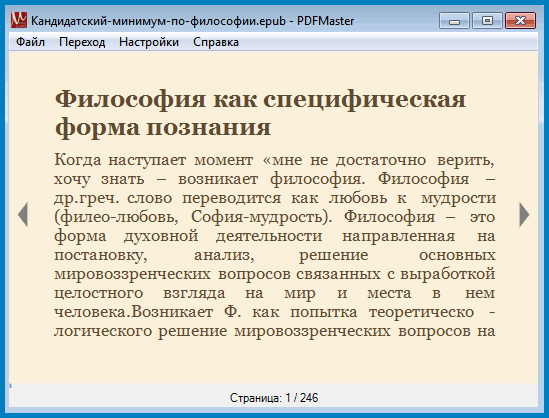Screen dimensions: 549x418
Task: Click the др.греч. abbreviation in text
Action: click(x=86, y=198)
